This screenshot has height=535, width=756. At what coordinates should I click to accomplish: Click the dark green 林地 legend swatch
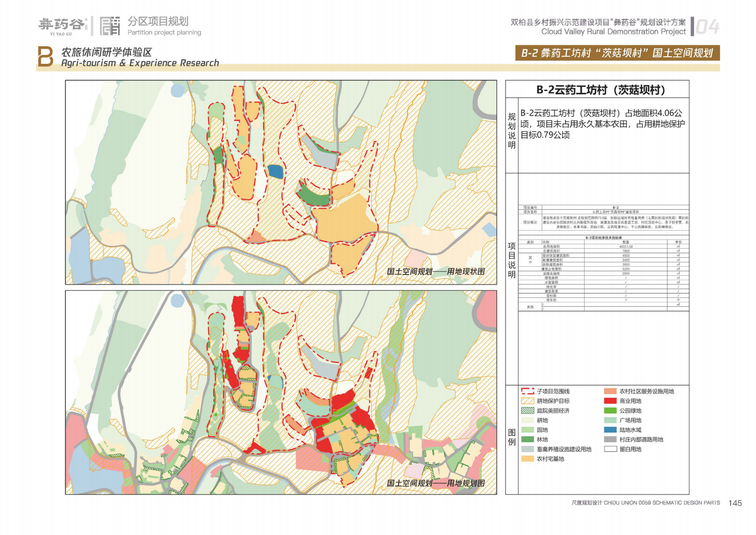pos(527,439)
